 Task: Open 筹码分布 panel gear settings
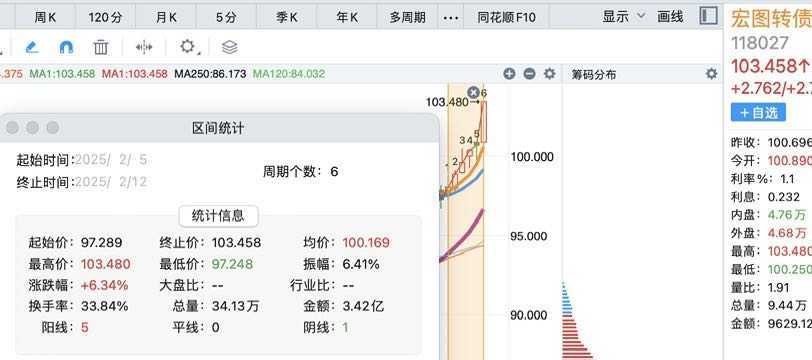coord(712,74)
